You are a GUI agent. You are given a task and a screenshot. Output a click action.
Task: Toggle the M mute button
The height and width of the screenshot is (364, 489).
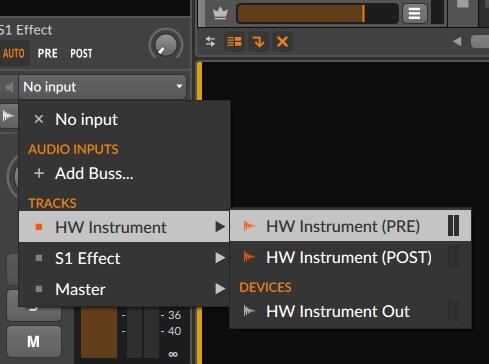tap(34, 342)
